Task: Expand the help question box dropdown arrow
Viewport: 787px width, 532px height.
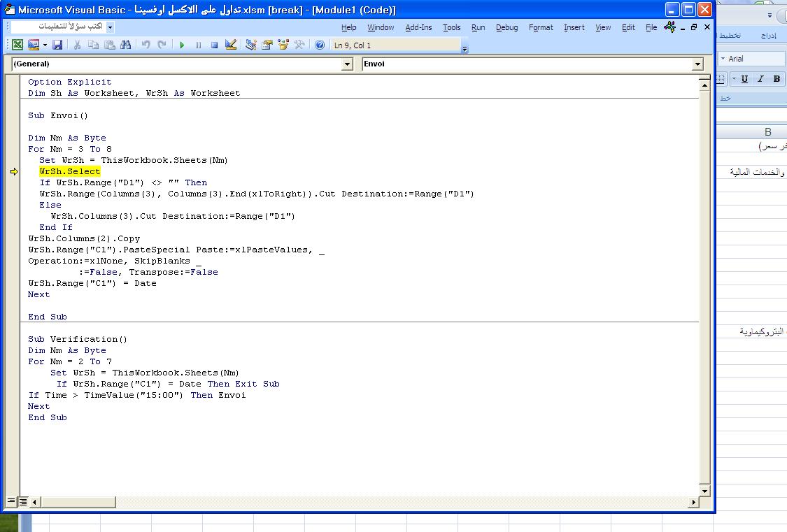Action: point(111,27)
